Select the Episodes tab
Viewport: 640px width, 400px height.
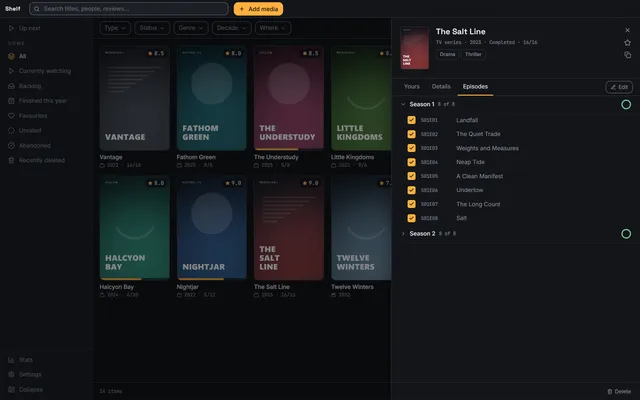(x=475, y=87)
